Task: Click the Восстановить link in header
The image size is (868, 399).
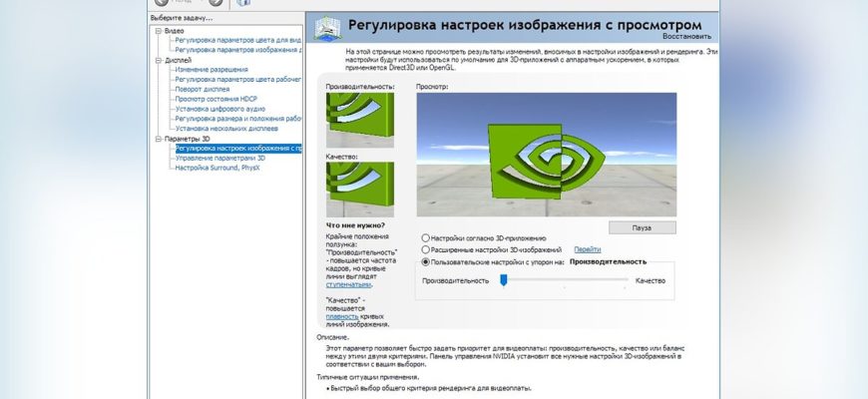Action: [x=687, y=36]
